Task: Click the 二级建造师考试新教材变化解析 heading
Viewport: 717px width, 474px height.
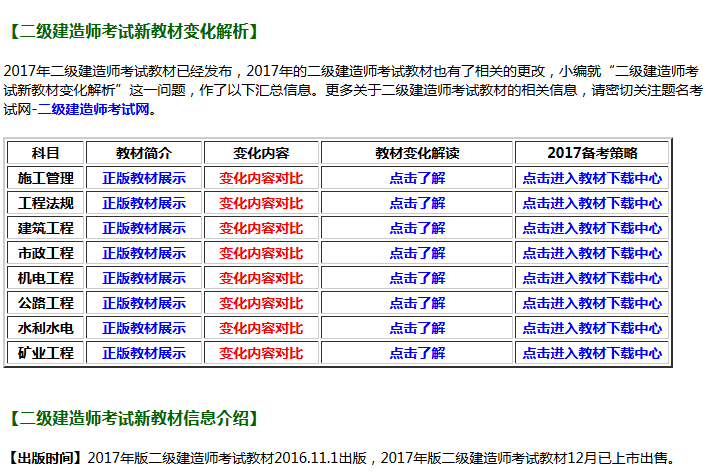Action: tap(134, 32)
